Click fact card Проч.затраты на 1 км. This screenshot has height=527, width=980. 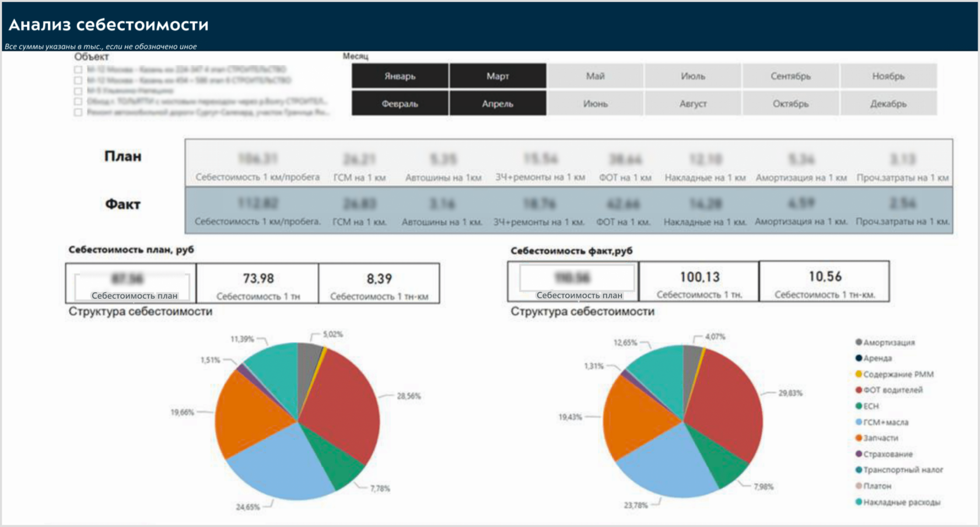[x=902, y=210]
